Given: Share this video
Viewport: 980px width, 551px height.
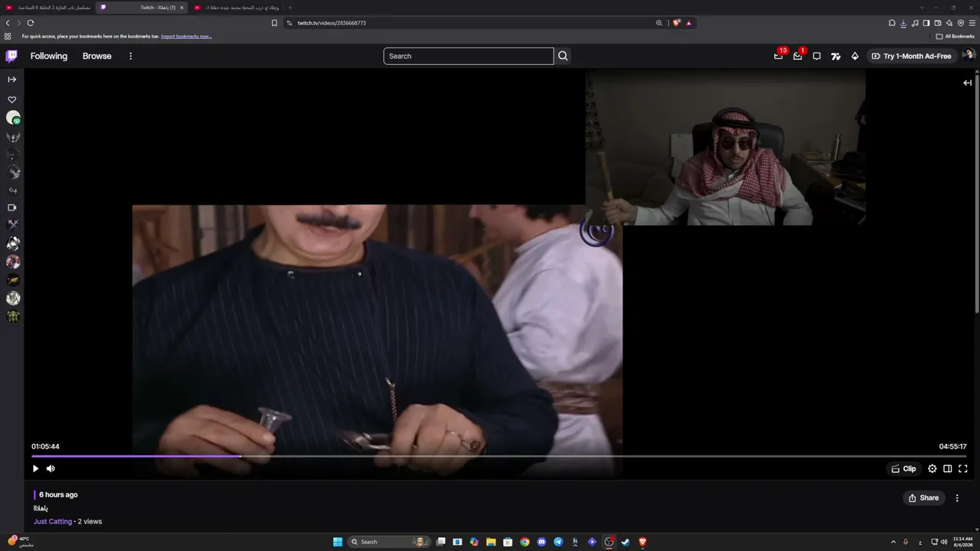Looking at the screenshot, I should (x=923, y=497).
